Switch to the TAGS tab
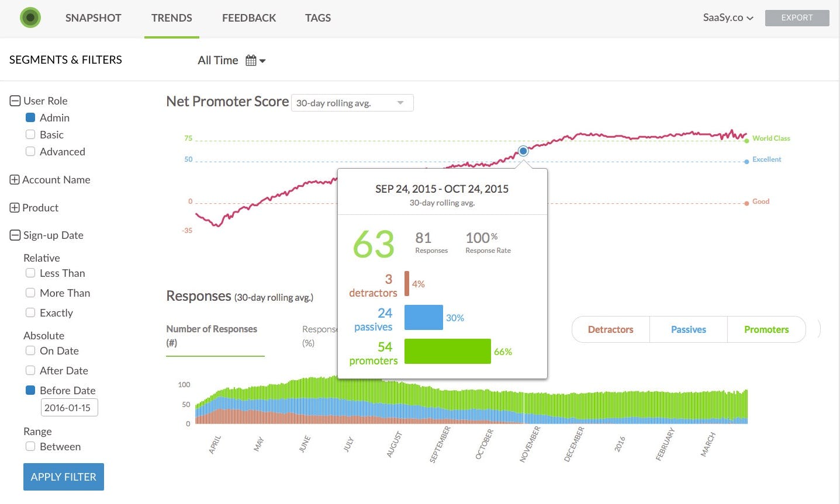840x504 pixels. coord(318,18)
